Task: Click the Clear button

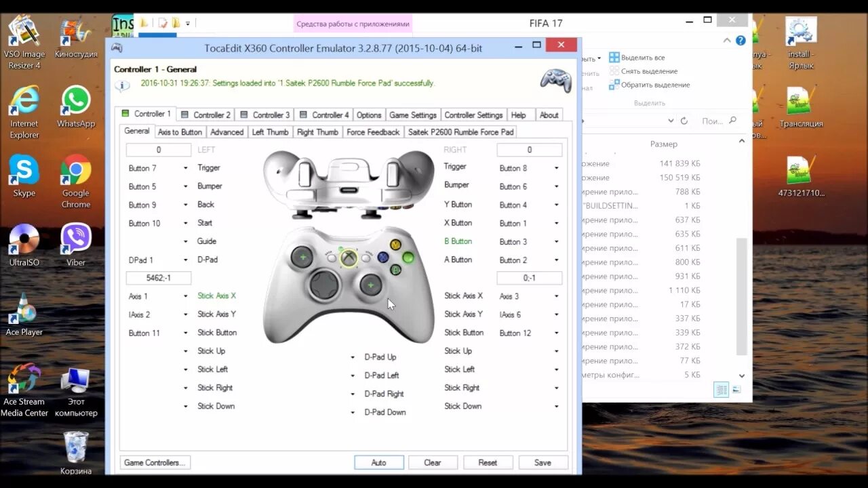Action: tap(433, 462)
